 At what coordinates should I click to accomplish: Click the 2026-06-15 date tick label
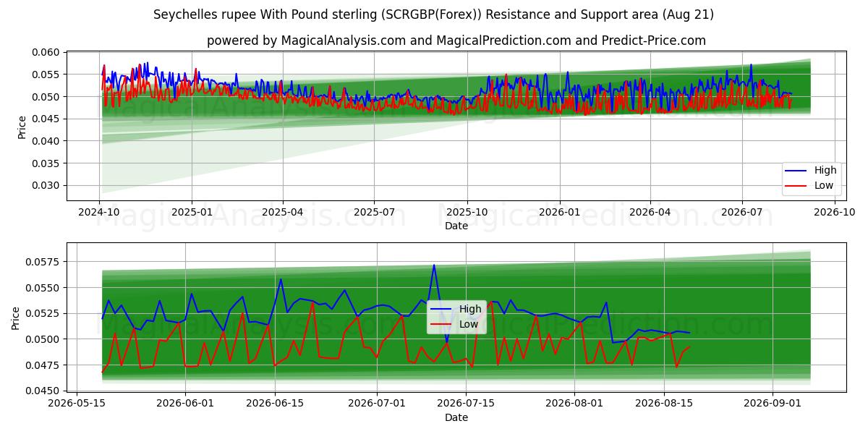click(x=275, y=404)
